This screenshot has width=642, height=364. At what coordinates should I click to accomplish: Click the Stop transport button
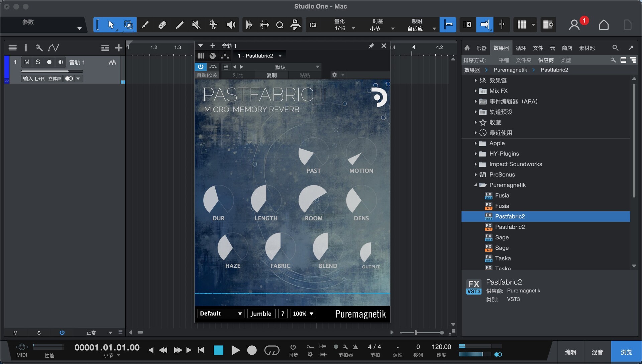218,350
